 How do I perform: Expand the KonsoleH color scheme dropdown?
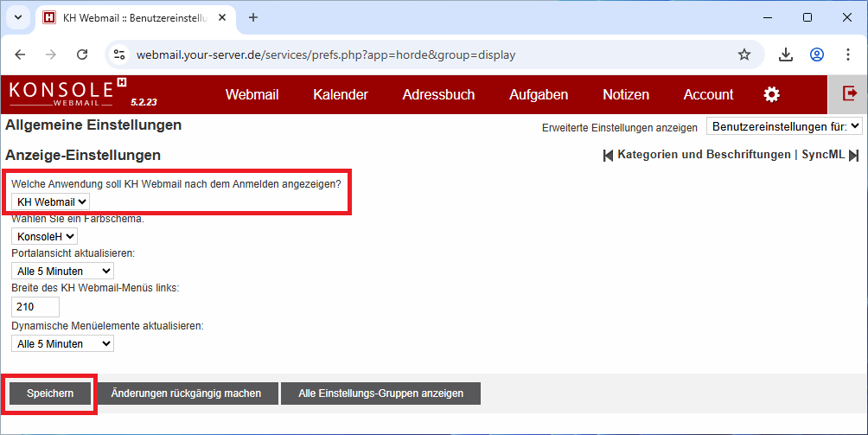(45, 236)
